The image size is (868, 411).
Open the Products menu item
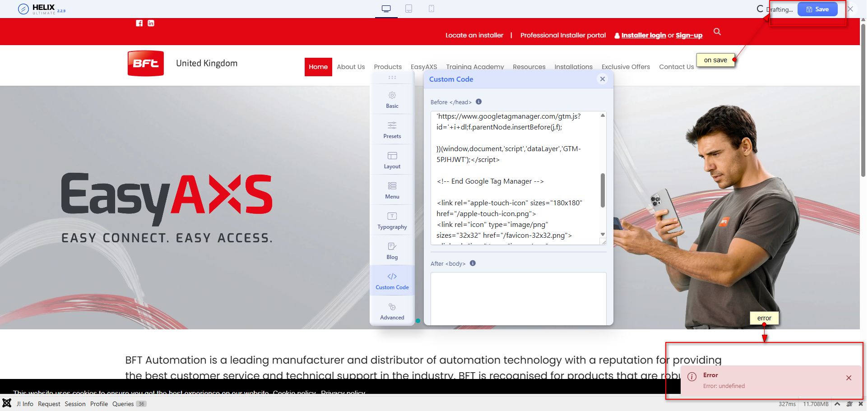388,67
